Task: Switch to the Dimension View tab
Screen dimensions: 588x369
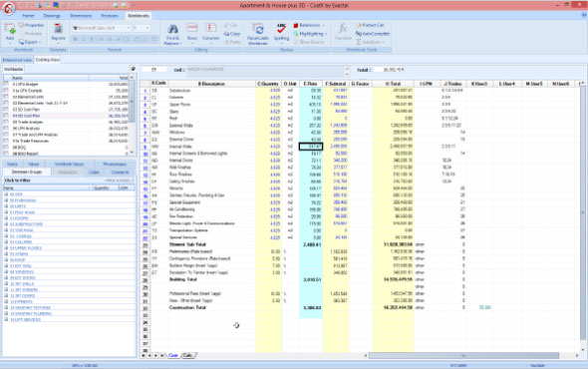Action: click(17, 60)
